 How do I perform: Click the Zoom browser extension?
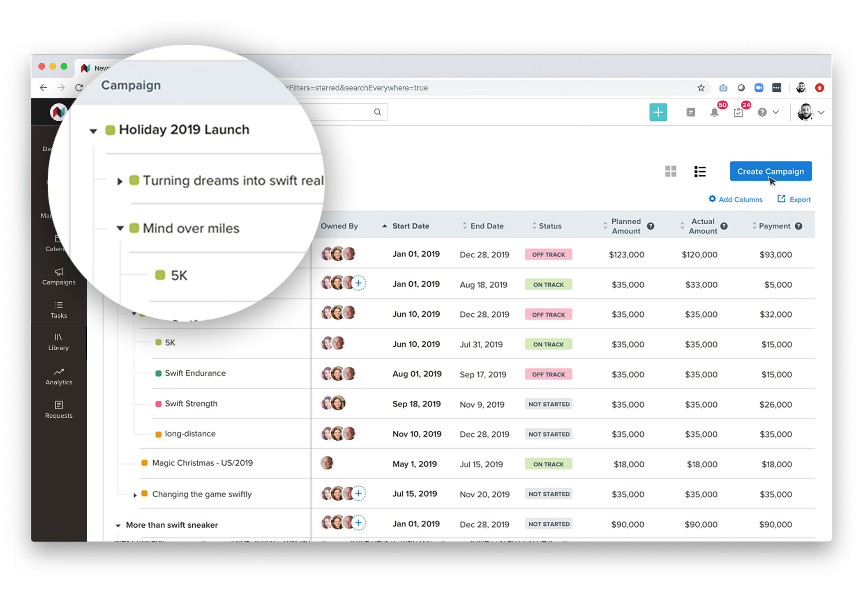pos(759,88)
